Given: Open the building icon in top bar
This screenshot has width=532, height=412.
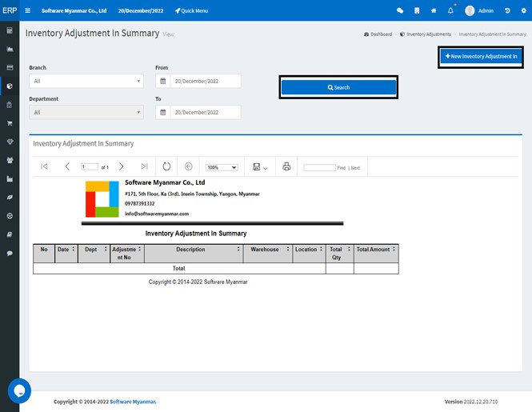Looking at the screenshot, I should pyautogui.click(x=417, y=10).
